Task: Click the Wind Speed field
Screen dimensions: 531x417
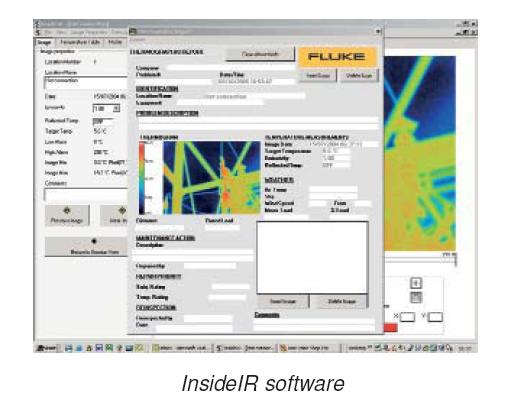Action: click(318, 203)
